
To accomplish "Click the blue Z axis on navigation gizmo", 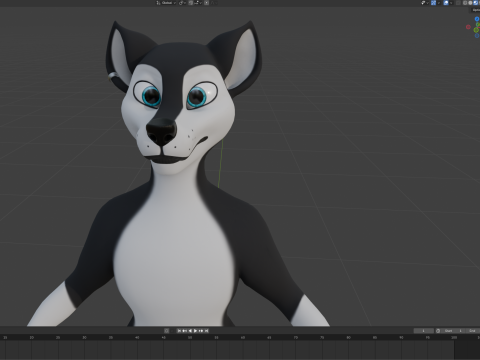I will coord(477,19).
